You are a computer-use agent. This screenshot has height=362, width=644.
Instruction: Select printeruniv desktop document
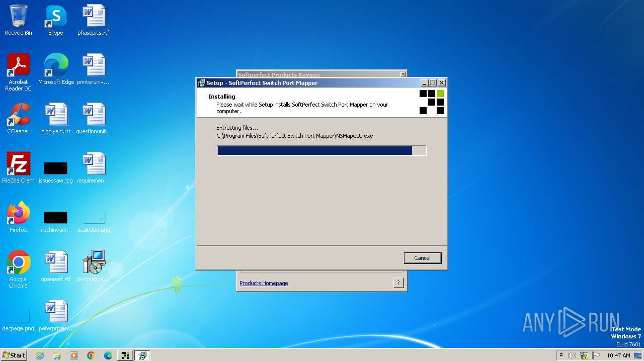click(x=94, y=69)
